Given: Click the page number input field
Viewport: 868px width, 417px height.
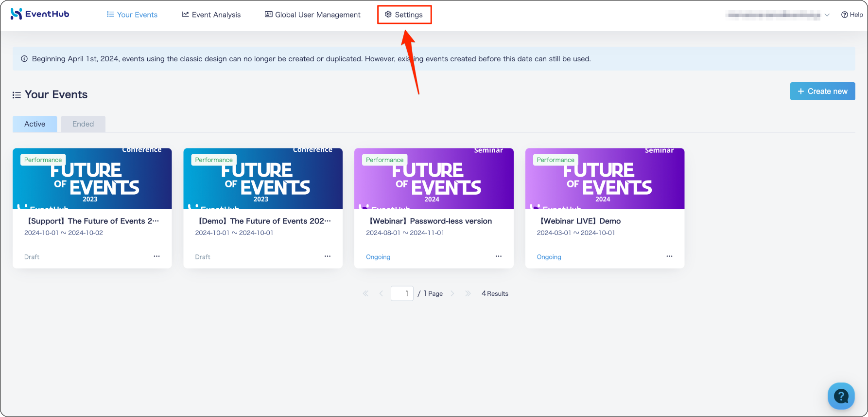Looking at the screenshot, I should pos(402,293).
